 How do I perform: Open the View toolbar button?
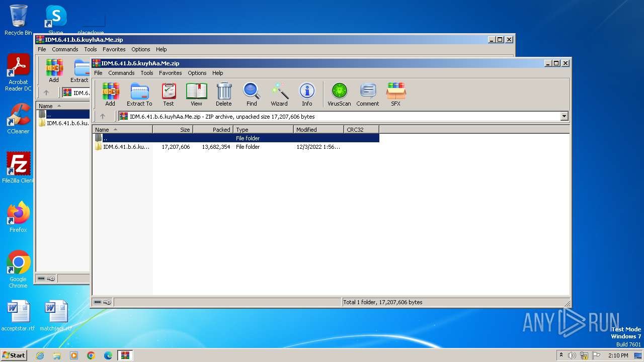pyautogui.click(x=196, y=95)
